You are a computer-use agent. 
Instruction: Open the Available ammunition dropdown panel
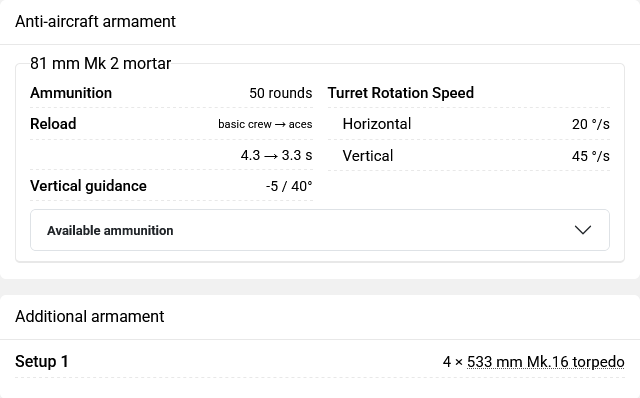(320, 230)
